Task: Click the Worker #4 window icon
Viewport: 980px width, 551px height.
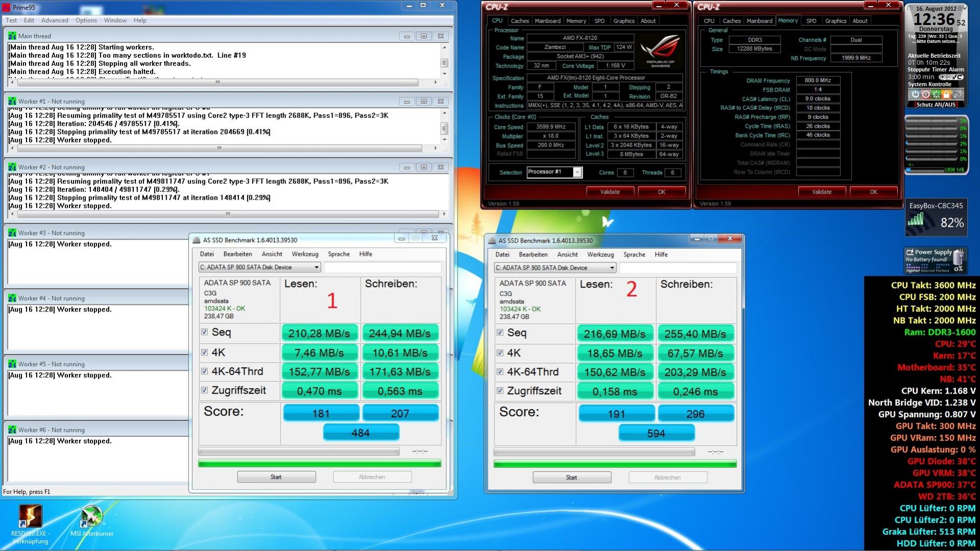Action: (12, 298)
